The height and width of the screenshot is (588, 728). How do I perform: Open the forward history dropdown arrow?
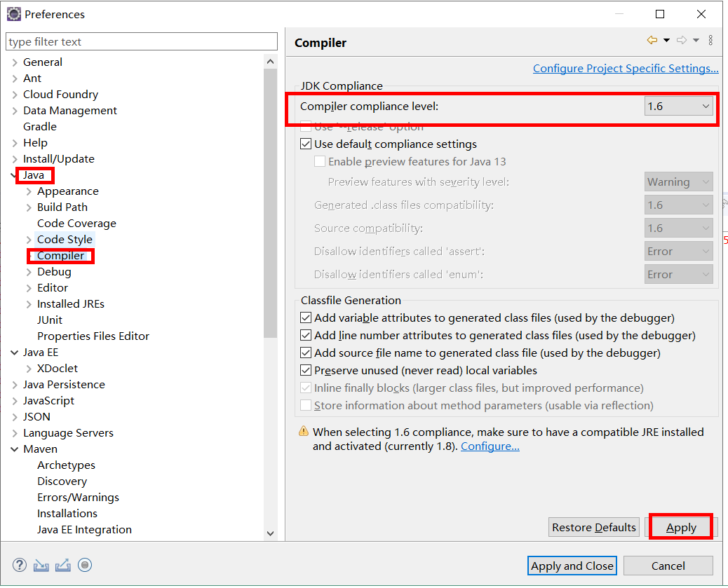click(696, 41)
